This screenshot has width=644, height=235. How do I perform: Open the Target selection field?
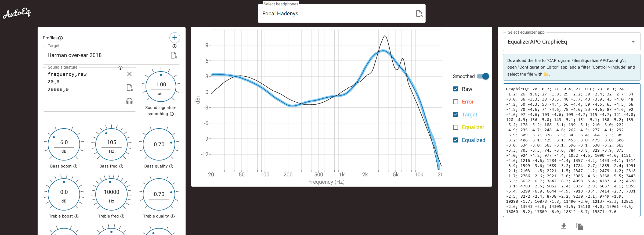107,55
